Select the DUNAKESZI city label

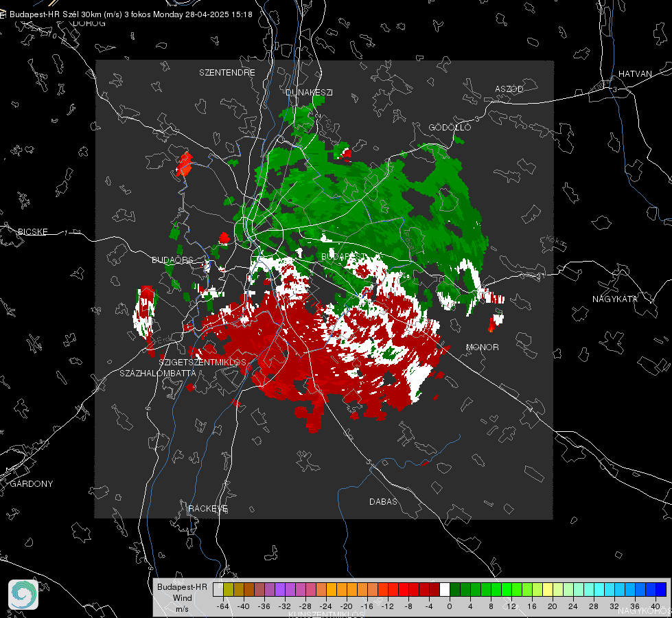coord(309,92)
